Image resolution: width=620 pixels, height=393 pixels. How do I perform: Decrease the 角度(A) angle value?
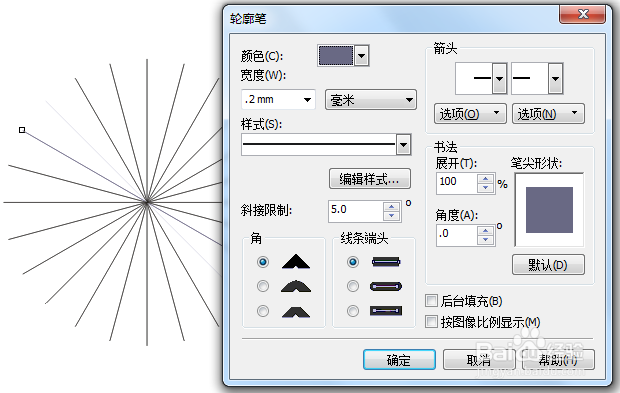click(485, 240)
